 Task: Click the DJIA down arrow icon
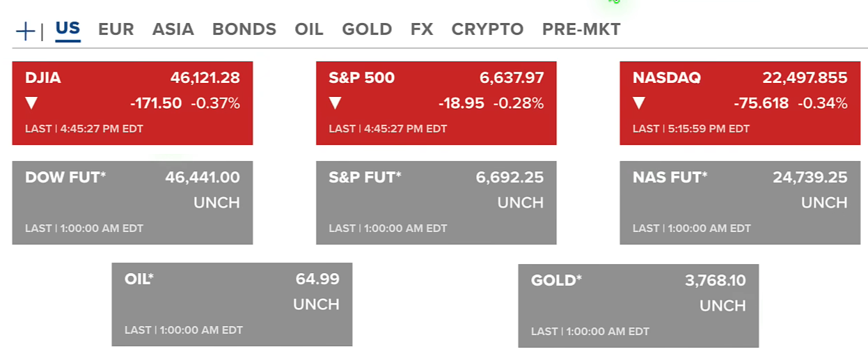click(x=31, y=104)
